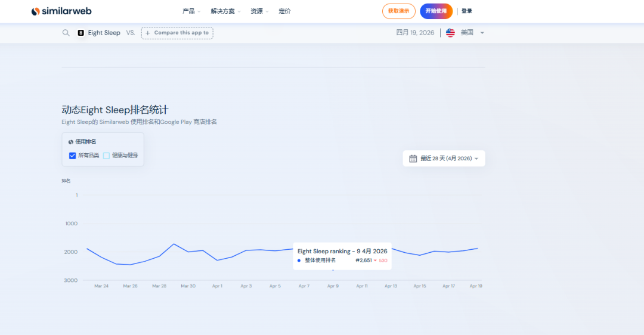Open the 最近 28 天 date range dropdown
Image resolution: width=644 pixels, height=335 pixels.
(x=444, y=159)
